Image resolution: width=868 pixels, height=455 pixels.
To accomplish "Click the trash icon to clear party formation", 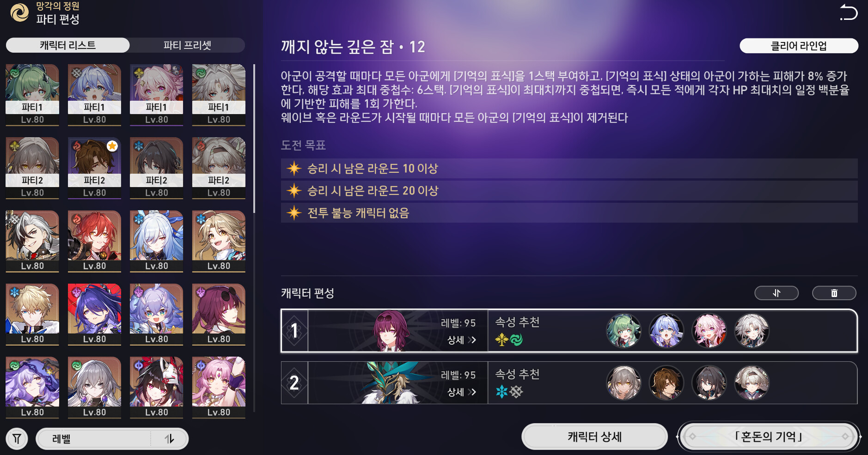I will tap(834, 293).
